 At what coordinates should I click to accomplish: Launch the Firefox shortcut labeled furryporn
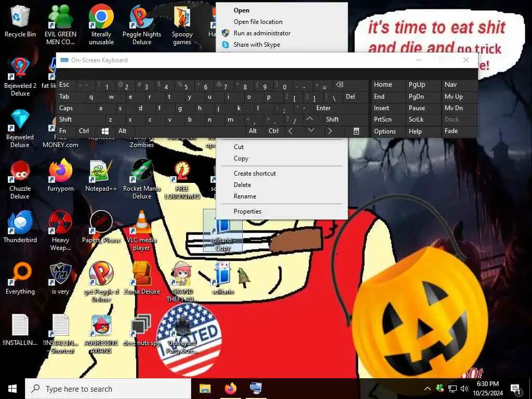pos(60,176)
